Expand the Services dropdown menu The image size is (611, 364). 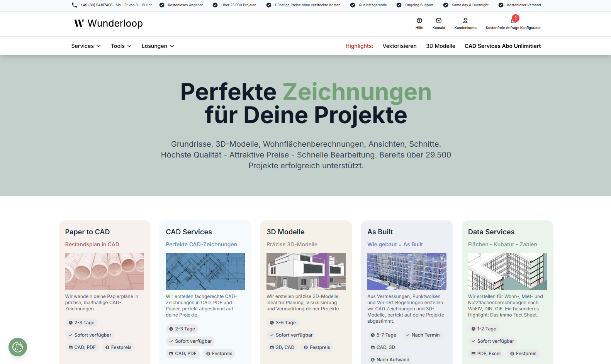coord(86,46)
